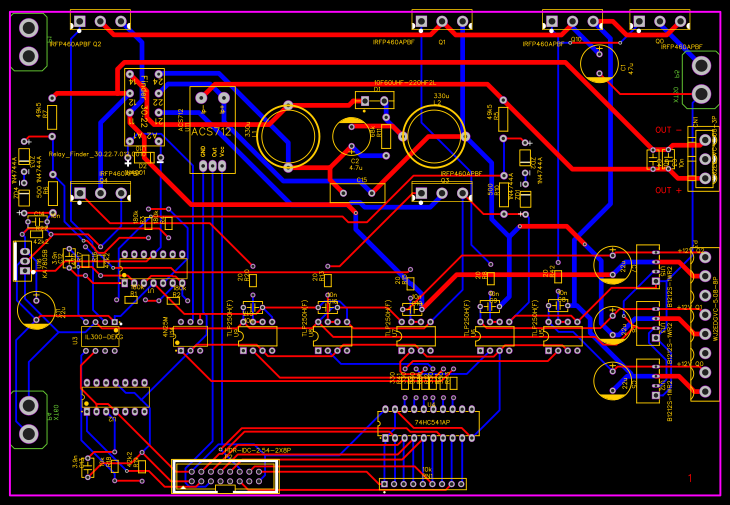The height and width of the screenshot is (505, 730).
Task: Select the Q0 transistor footprint
Action: [x=660, y=21]
